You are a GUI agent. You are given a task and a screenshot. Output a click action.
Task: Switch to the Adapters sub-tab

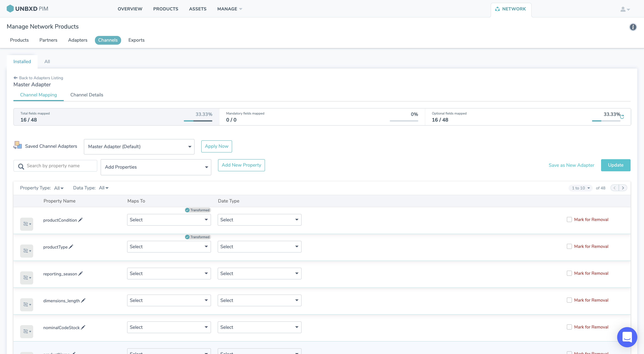click(77, 40)
